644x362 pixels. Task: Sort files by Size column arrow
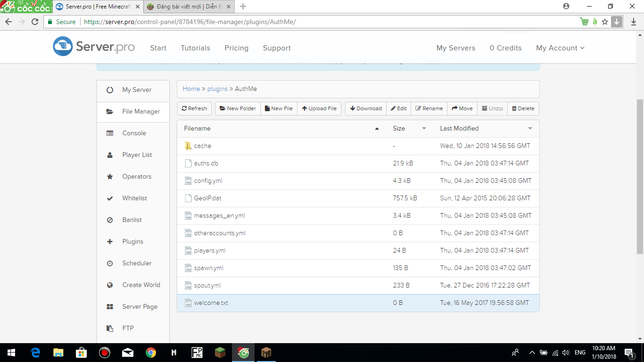pos(424,129)
